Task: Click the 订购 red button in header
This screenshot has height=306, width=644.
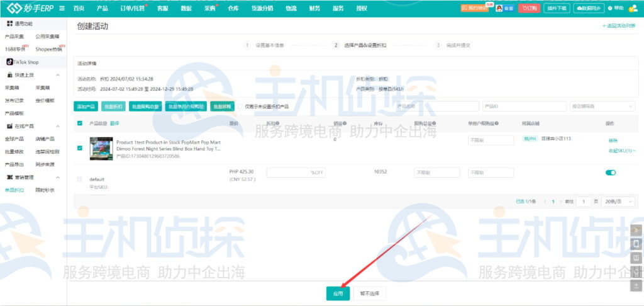Action: pyautogui.click(x=530, y=8)
